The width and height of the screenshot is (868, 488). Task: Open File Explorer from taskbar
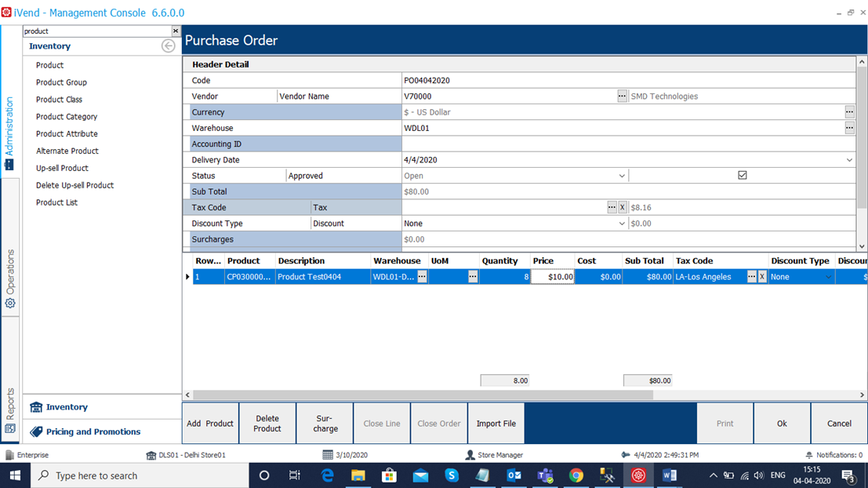coord(358,475)
